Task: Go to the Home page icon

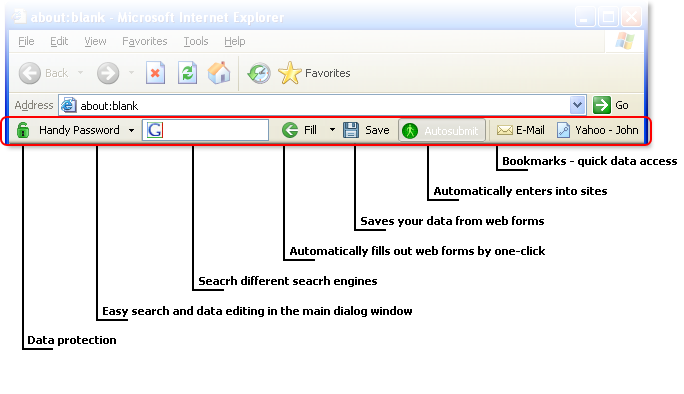Action: tap(219, 73)
